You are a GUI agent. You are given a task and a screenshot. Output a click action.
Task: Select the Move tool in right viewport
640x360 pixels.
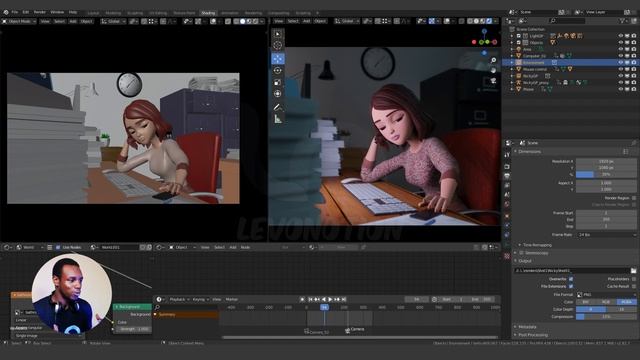click(x=278, y=58)
